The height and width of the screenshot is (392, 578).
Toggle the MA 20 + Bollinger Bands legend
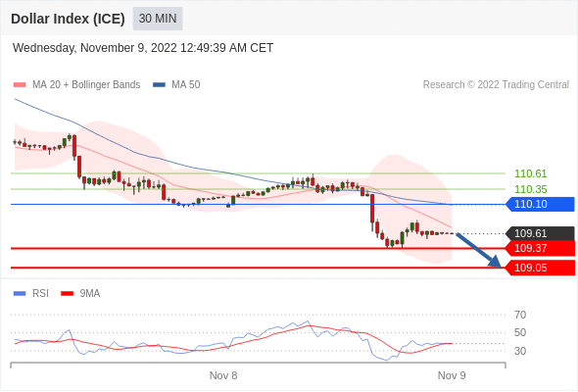(x=76, y=85)
